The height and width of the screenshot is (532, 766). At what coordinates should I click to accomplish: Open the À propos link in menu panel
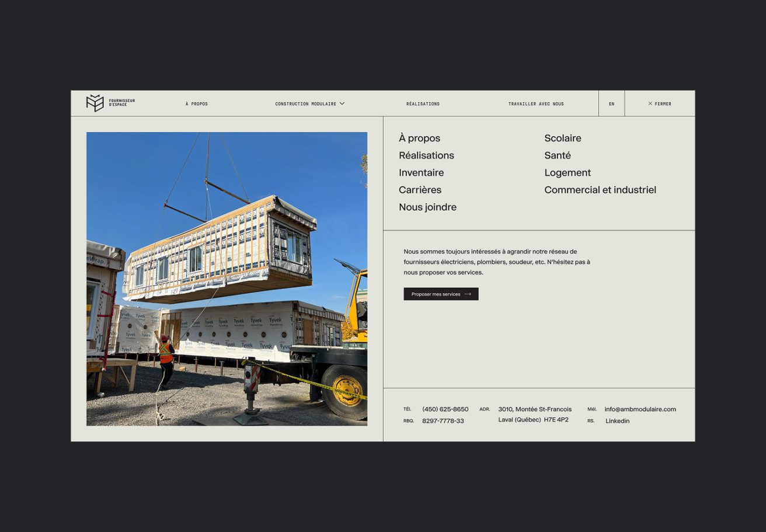[x=419, y=138]
